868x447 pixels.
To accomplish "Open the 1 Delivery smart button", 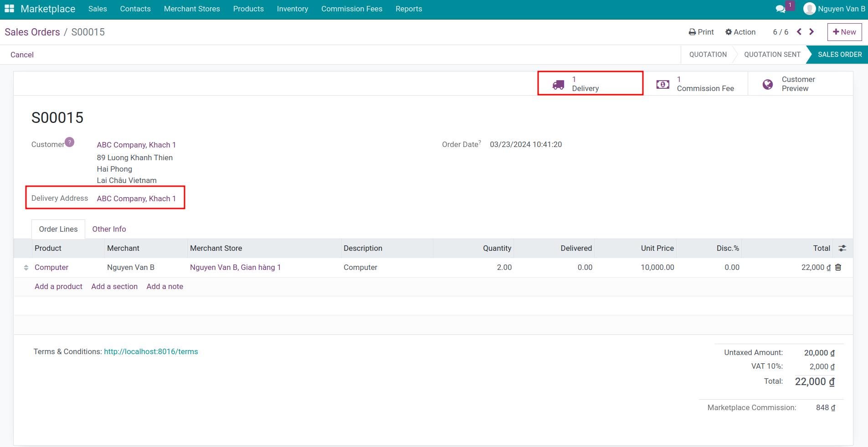I will (x=591, y=84).
